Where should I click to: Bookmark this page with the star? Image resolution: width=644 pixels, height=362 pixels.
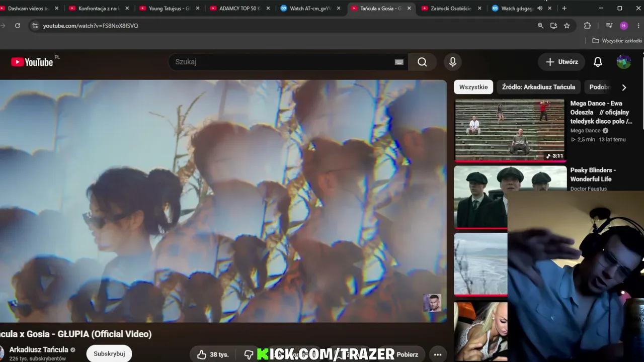coord(567,26)
